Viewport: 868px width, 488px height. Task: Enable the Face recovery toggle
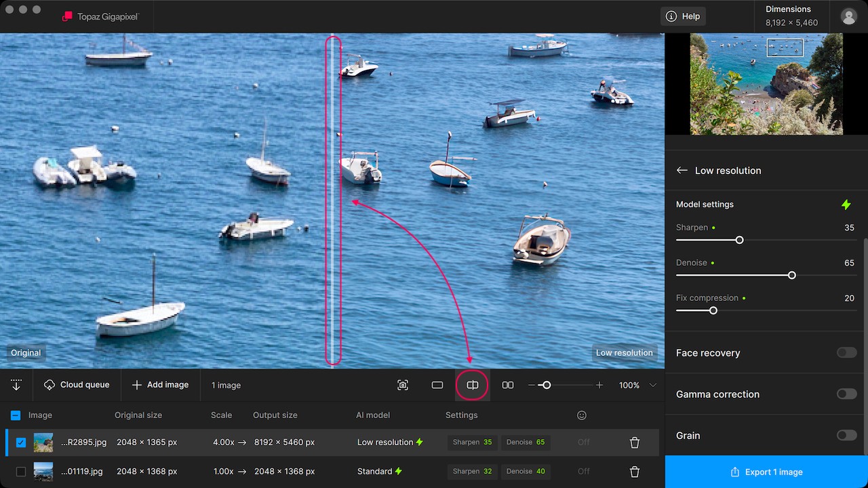click(x=846, y=352)
